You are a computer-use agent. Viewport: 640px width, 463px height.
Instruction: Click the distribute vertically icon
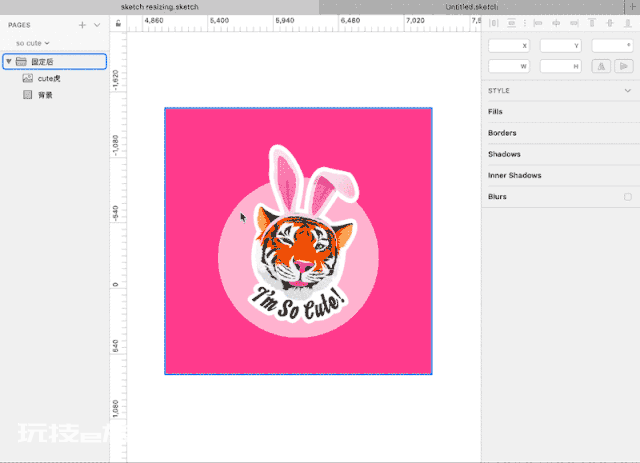(511, 23)
